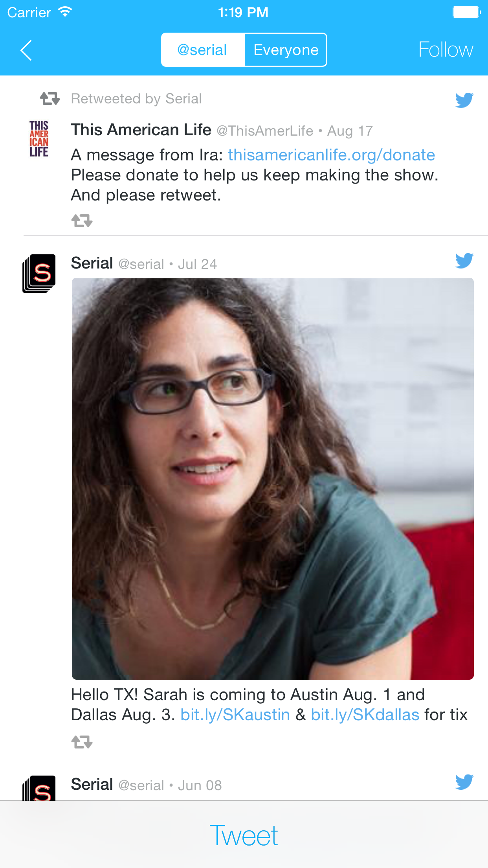Image resolution: width=488 pixels, height=868 pixels.
Task: Switch to the Everyone segment
Action: point(286,50)
